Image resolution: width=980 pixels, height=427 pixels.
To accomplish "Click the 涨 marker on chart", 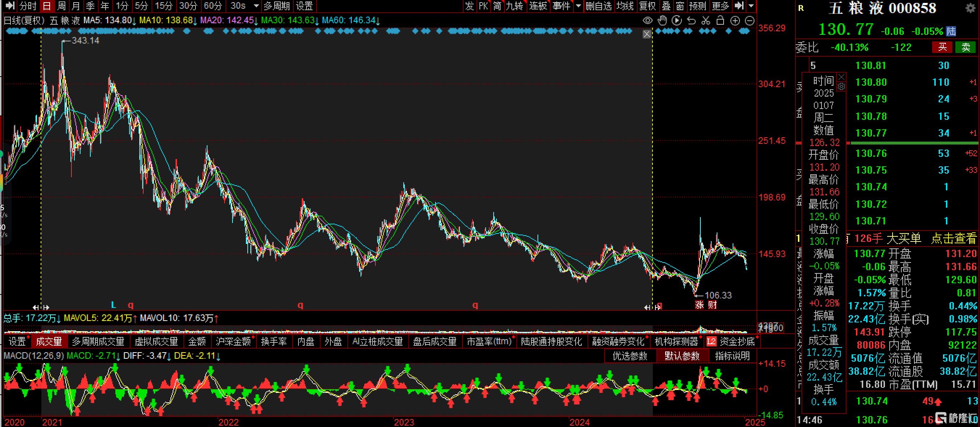I will point(699,305).
